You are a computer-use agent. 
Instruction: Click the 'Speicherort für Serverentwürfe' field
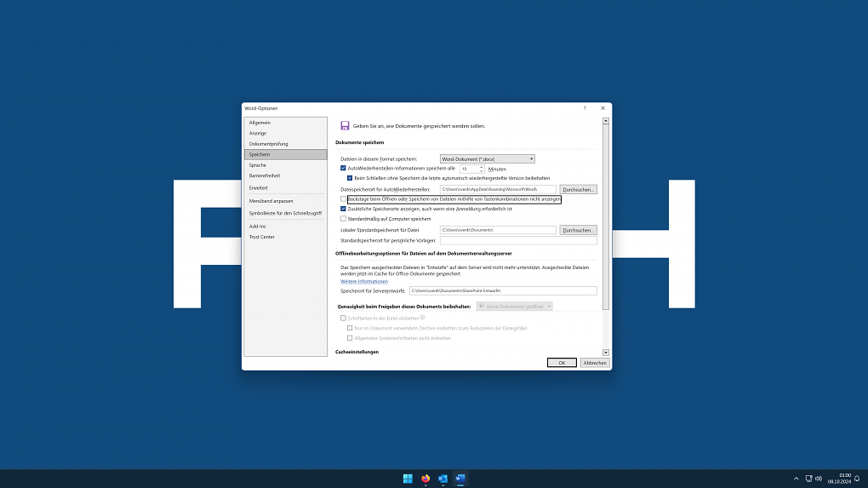[x=503, y=290]
